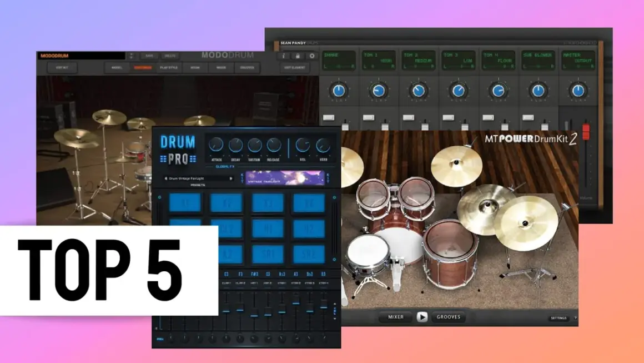Viewport: 644px width, 363px height.
Task: Click the Attack knob in Drum Pro
Action: coord(216,145)
